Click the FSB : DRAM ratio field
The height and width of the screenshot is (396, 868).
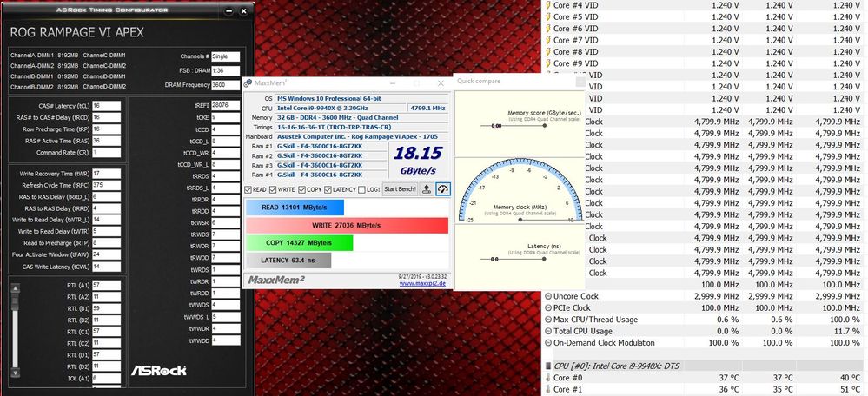pos(225,71)
